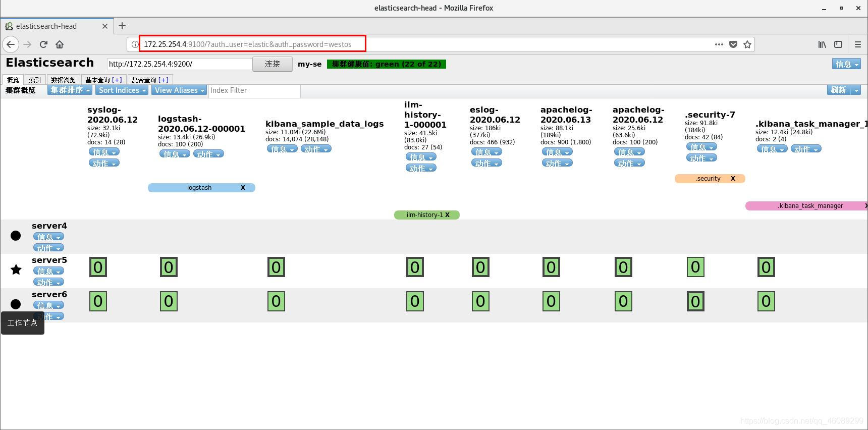Click syslog shard 0 on server5

98,267
